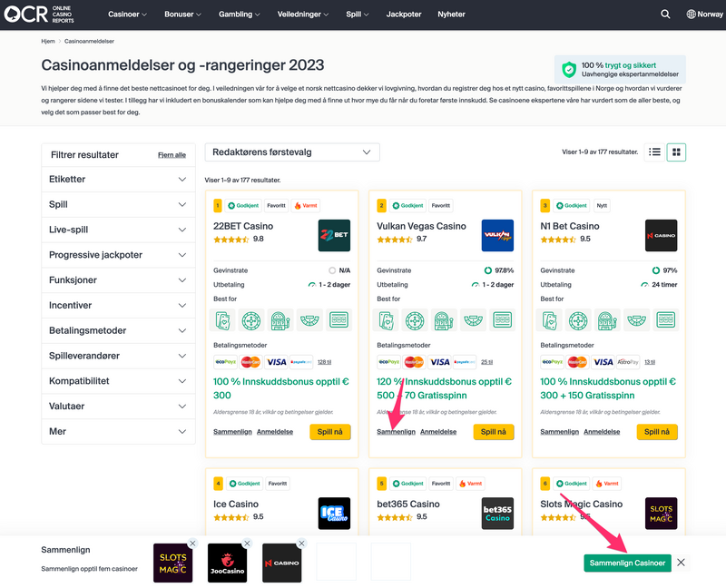Viewport: 726px width, 588px height.
Task: Click the Slots Magic thumbnail in comparison bar
Action: [x=172, y=563]
